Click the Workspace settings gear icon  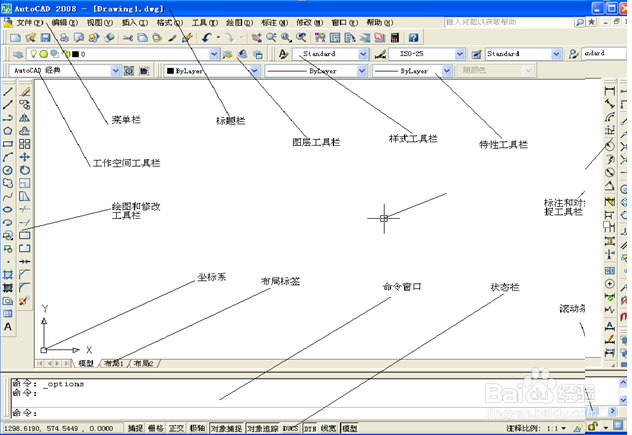click(129, 71)
